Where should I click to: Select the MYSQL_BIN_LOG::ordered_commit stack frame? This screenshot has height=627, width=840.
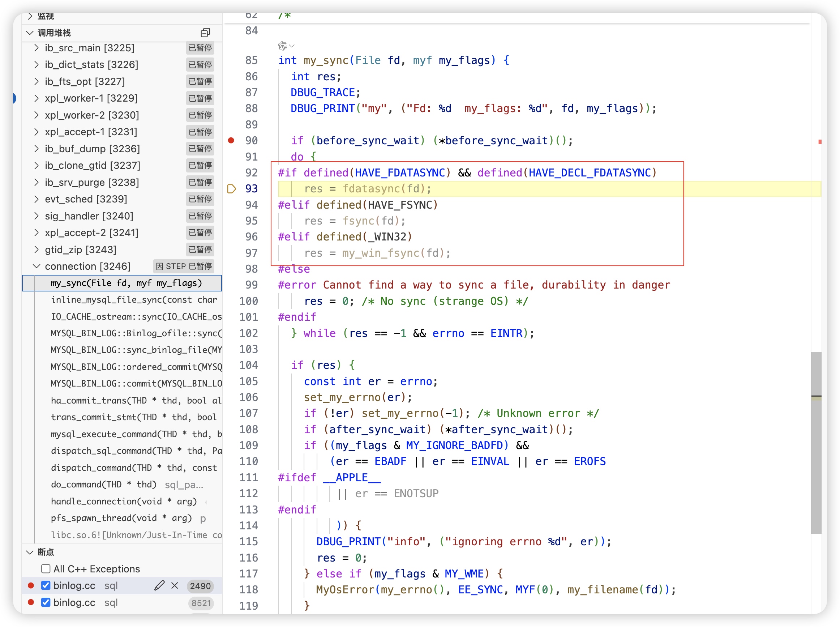pyautogui.click(x=136, y=367)
